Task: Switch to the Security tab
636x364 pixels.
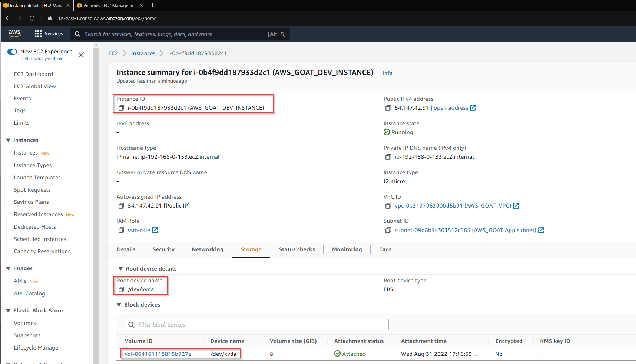Action: (x=163, y=249)
